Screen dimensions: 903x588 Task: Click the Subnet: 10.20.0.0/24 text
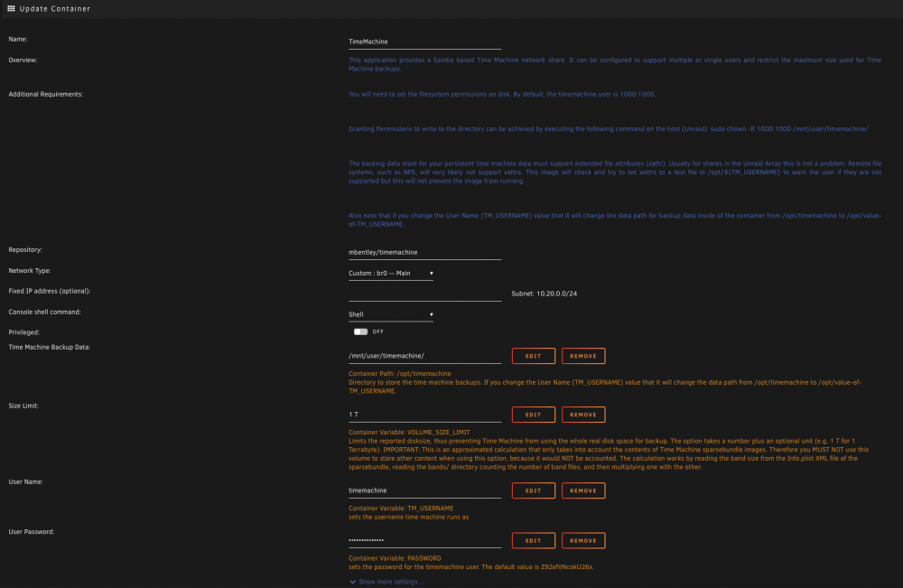[x=545, y=294]
